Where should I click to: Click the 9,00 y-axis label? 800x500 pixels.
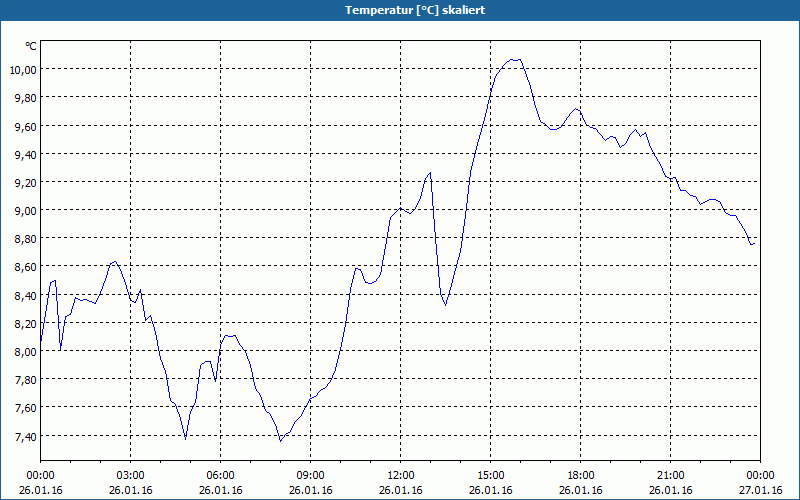23,211
